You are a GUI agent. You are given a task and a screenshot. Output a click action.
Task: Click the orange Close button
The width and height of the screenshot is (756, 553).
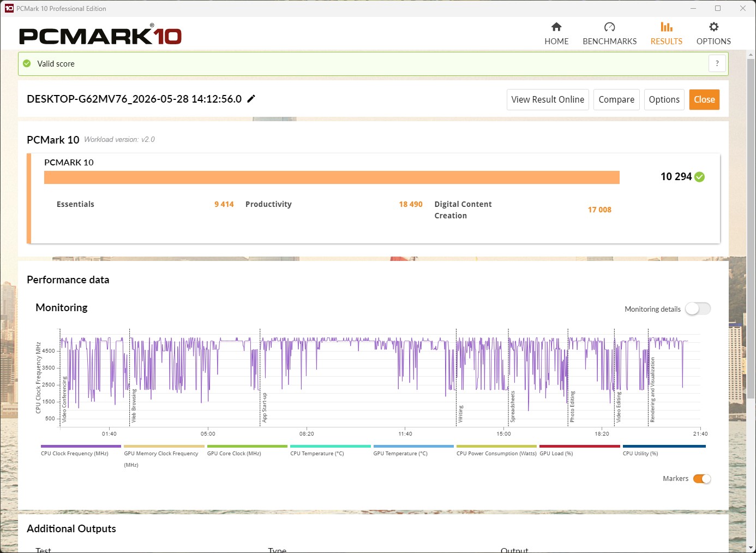tap(704, 99)
